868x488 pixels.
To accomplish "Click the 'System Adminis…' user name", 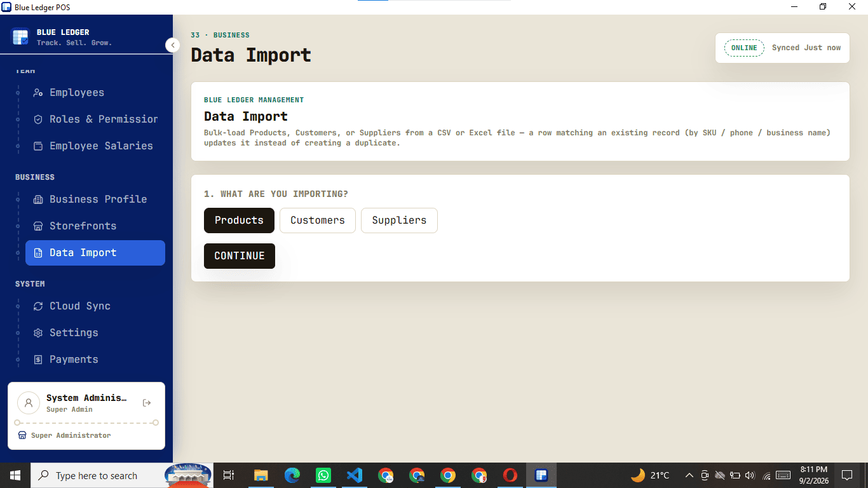I will point(86,398).
